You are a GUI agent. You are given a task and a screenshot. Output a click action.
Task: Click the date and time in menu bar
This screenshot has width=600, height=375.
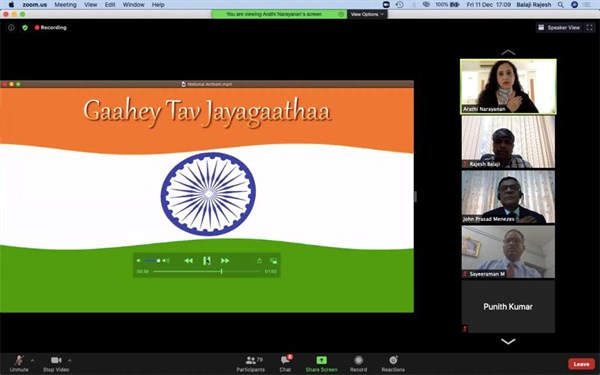[x=489, y=5]
